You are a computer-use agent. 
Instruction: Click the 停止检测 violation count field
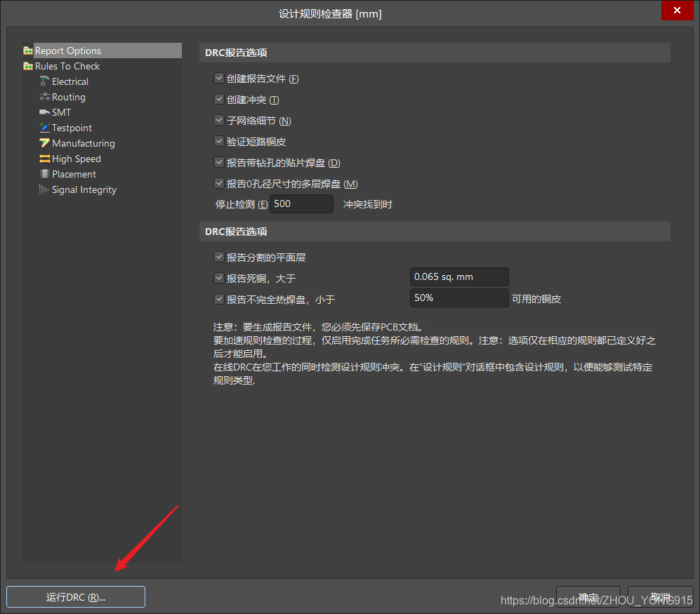pos(301,203)
